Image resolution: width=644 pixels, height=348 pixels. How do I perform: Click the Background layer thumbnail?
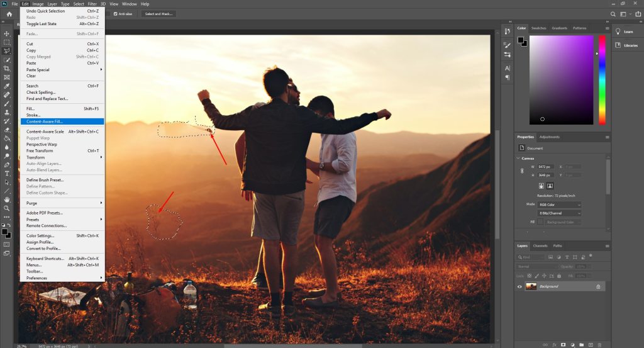[531, 286]
